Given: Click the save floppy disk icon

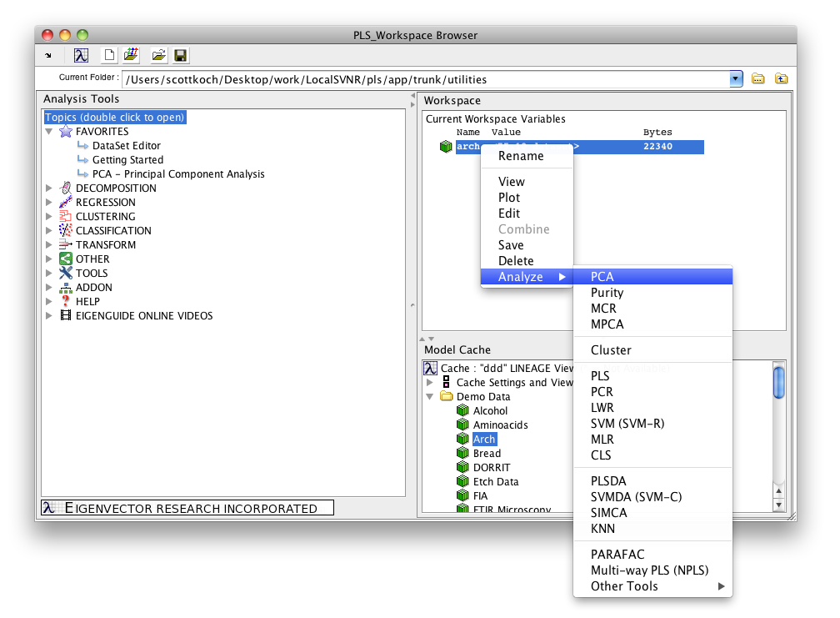Looking at the screenshot, I should pos(180,56).
